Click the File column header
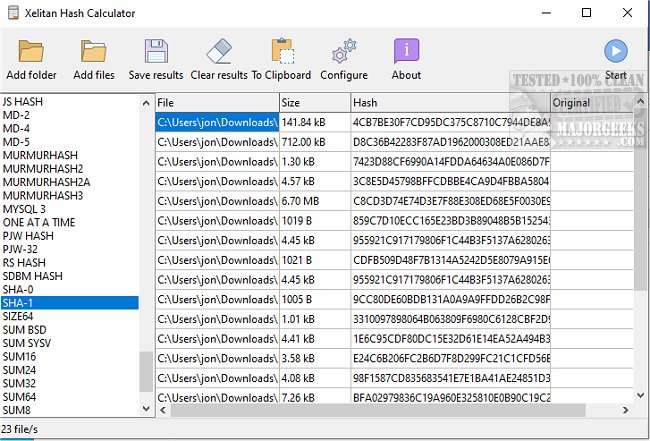This screenshot has width=650, height=441. [x=217, y=102]
